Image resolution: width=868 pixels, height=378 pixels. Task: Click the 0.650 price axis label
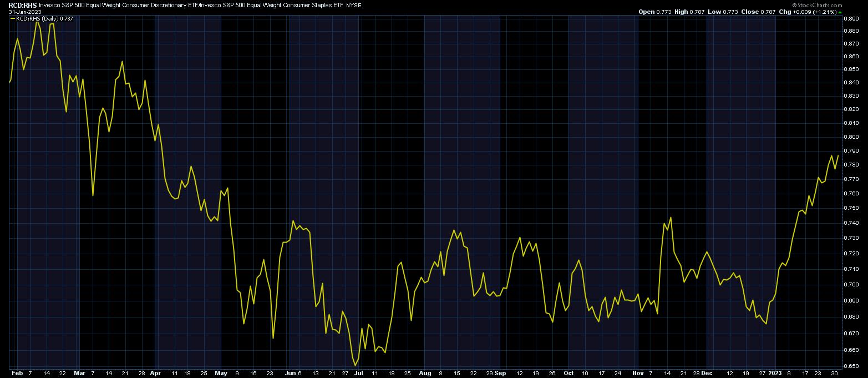coord(851,366)
